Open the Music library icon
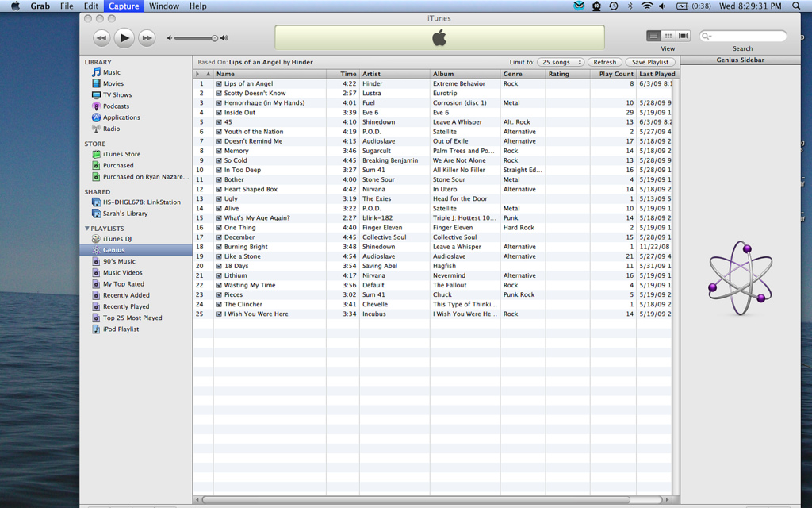 96,72
